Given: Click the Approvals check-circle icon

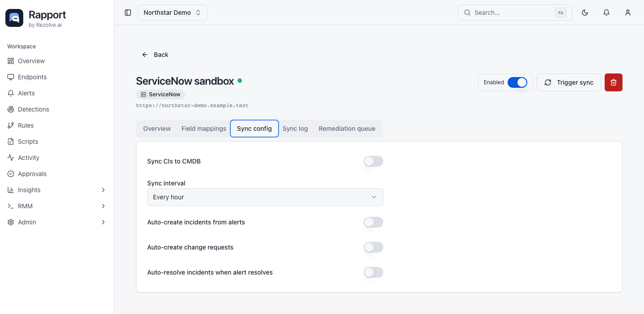Looking at the screenshot, I should click(11, 174).
